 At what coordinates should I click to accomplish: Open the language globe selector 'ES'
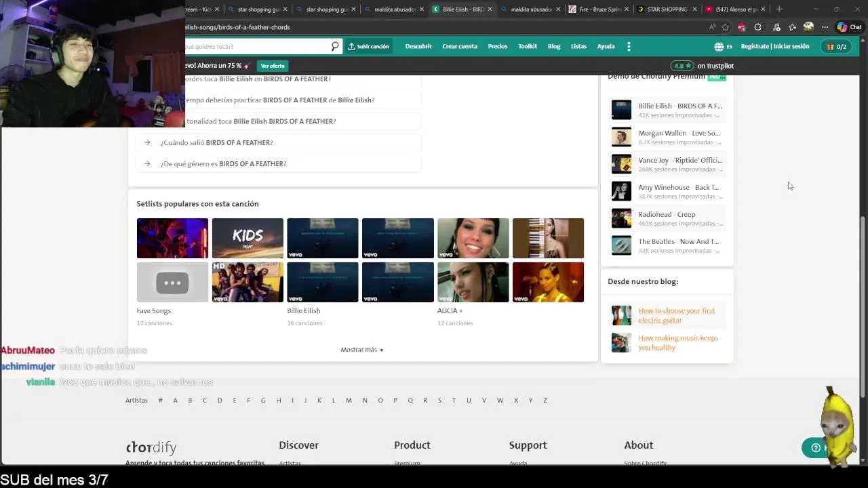723,47
